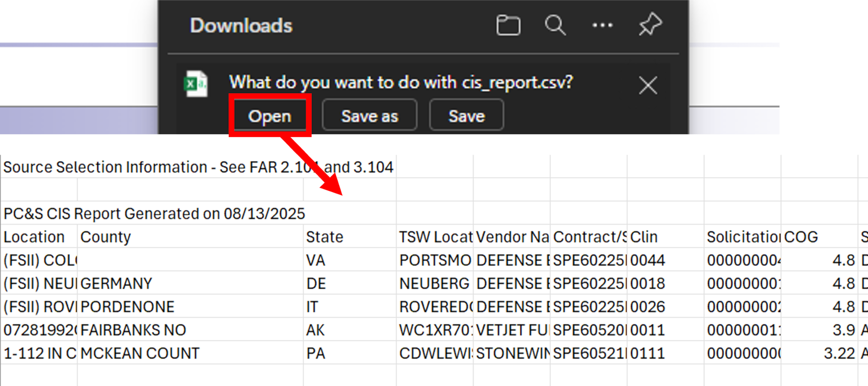
Task: Select the DE state cell
Action: 350,283
